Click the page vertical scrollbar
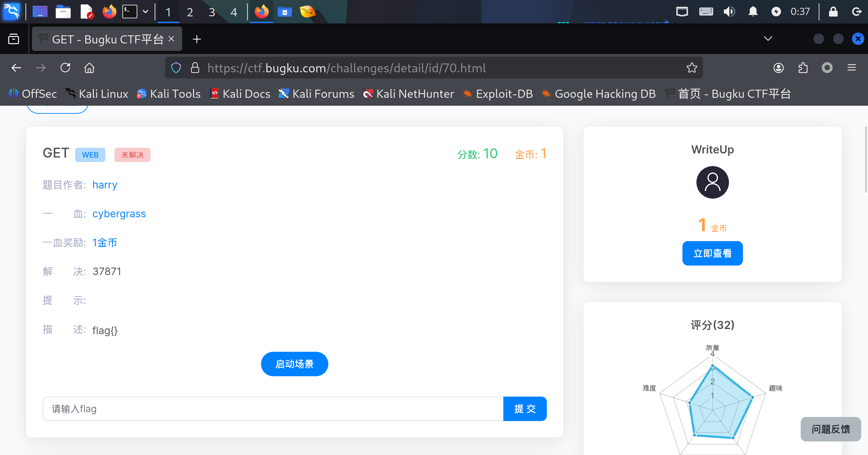This screenshot has height=455, width=868. (x=866, y=160)
